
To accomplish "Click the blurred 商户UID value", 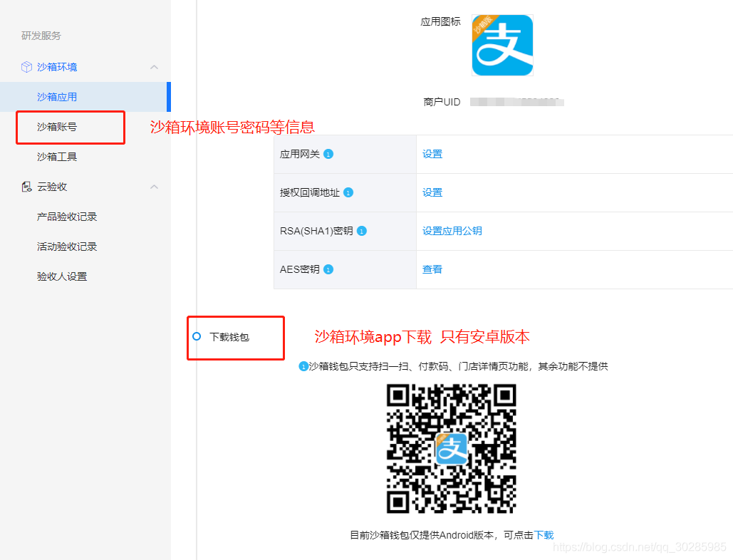I will tap(516, 102).
